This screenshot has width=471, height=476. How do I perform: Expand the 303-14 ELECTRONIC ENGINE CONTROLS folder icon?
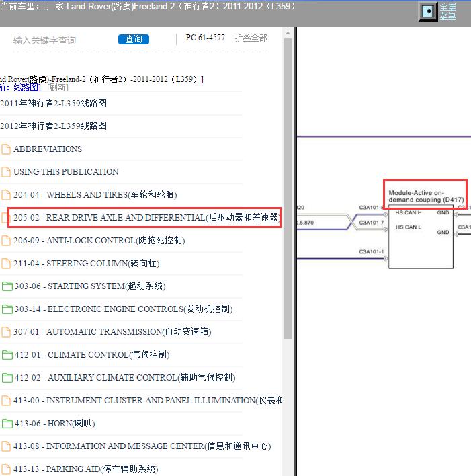[x=7, y=309]
